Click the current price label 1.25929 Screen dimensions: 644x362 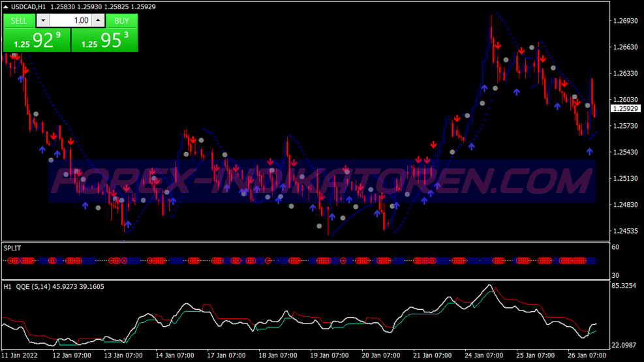[626, 109]
